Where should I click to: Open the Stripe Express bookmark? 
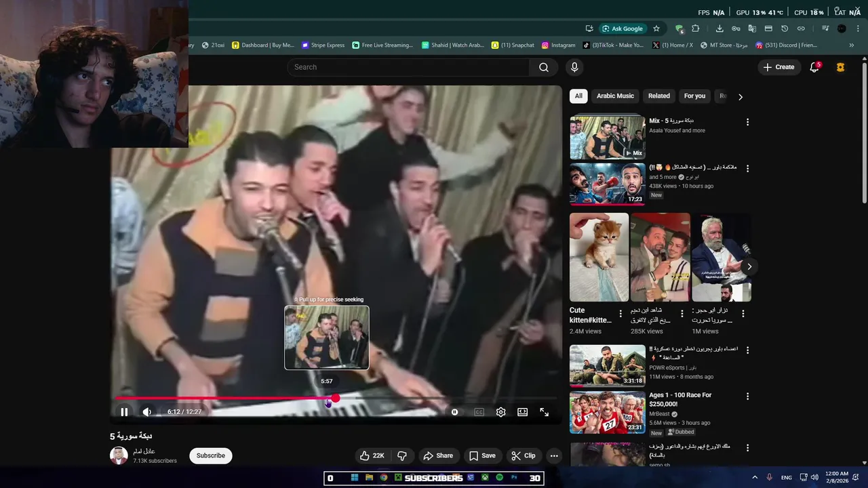(323, 45)
